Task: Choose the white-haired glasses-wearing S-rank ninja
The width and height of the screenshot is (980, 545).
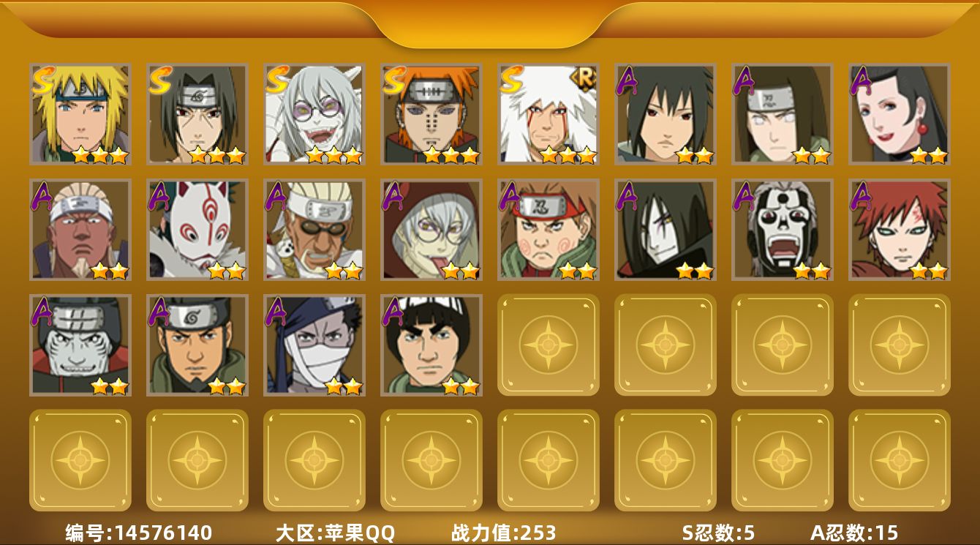Action: point(314,114)
